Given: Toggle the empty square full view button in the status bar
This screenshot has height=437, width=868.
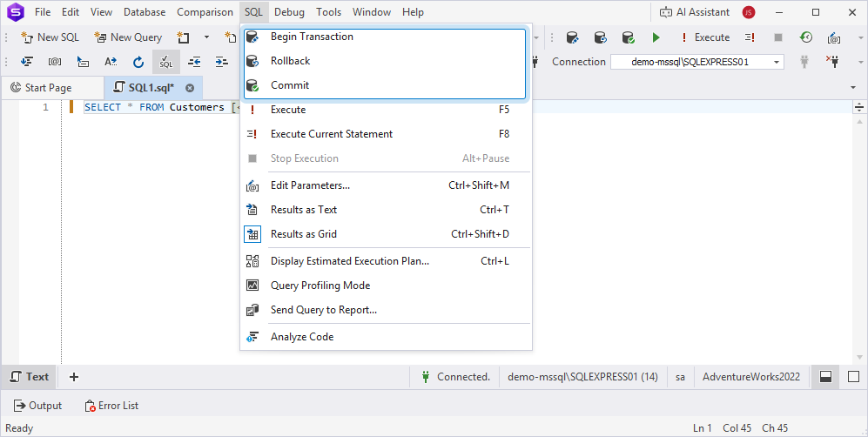Looking at the screenshot, I should point(853,377).
